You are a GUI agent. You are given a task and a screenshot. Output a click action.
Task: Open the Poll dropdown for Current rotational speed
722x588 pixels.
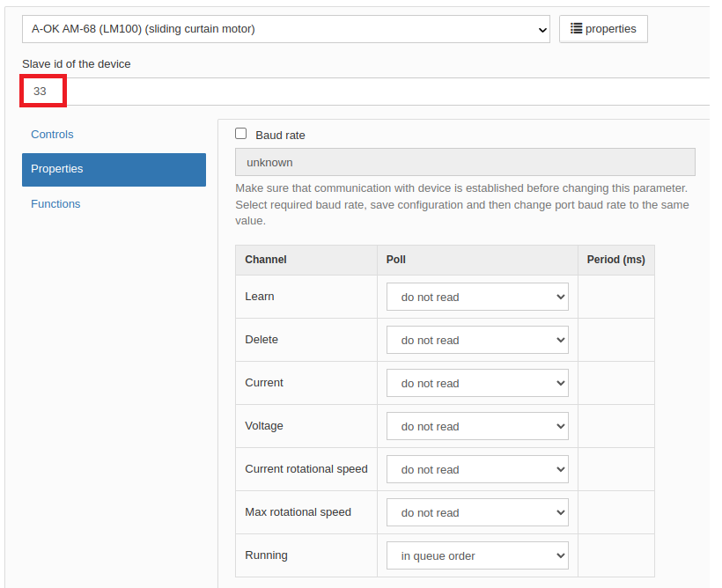click(x=477, y=470)
